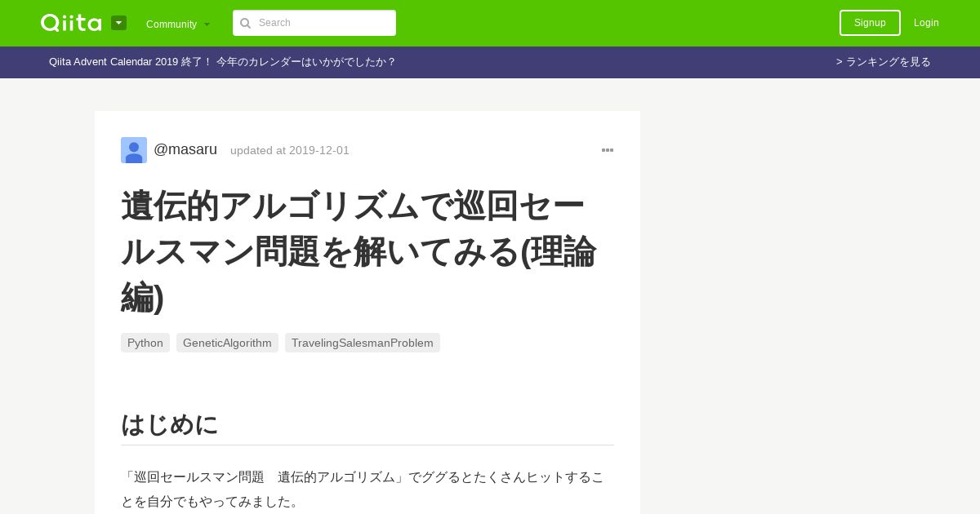Click the magnifier icon in search box
This screenshot has width=980, height=514.
pos(245,23)
